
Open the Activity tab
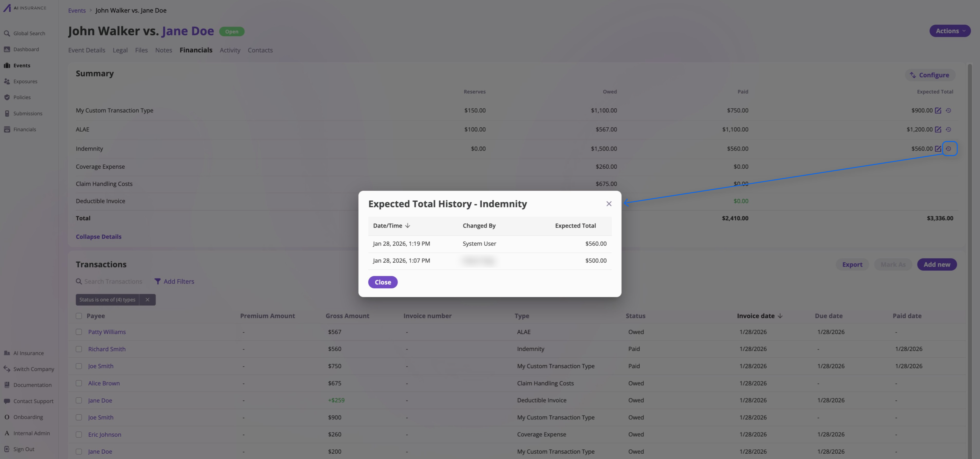(x=230, y=50)
